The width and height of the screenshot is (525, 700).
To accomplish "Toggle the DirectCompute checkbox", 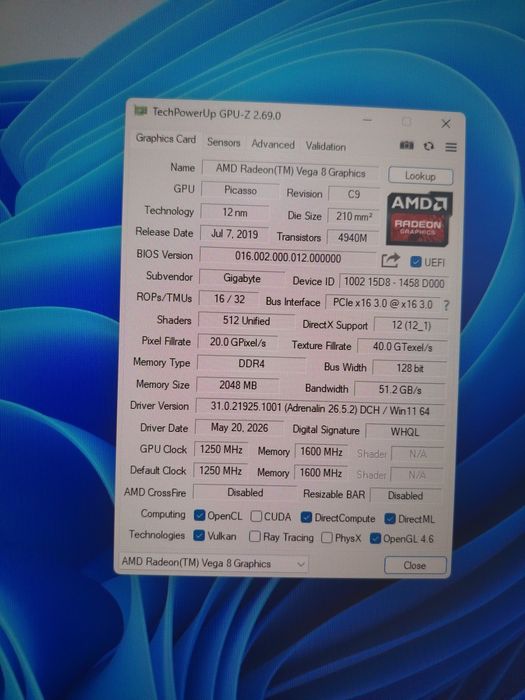I will click(x=306, y=517).
